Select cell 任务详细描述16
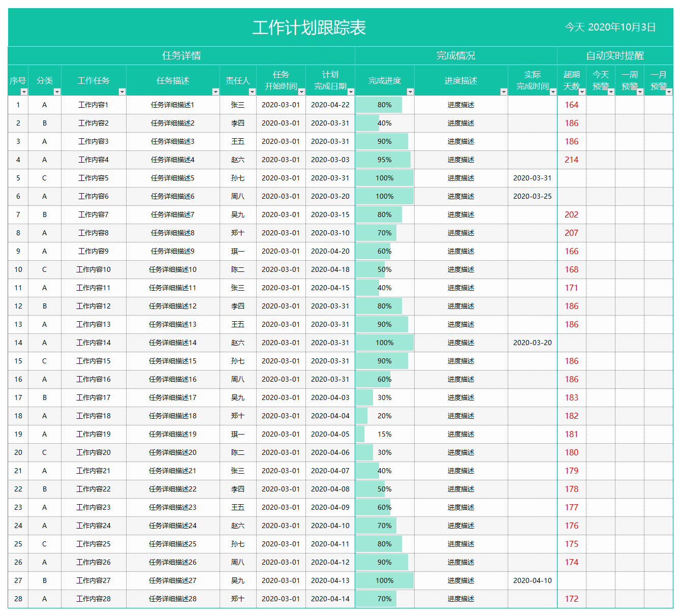Viewport: 681px width, 616px height. tap(173, 379)
